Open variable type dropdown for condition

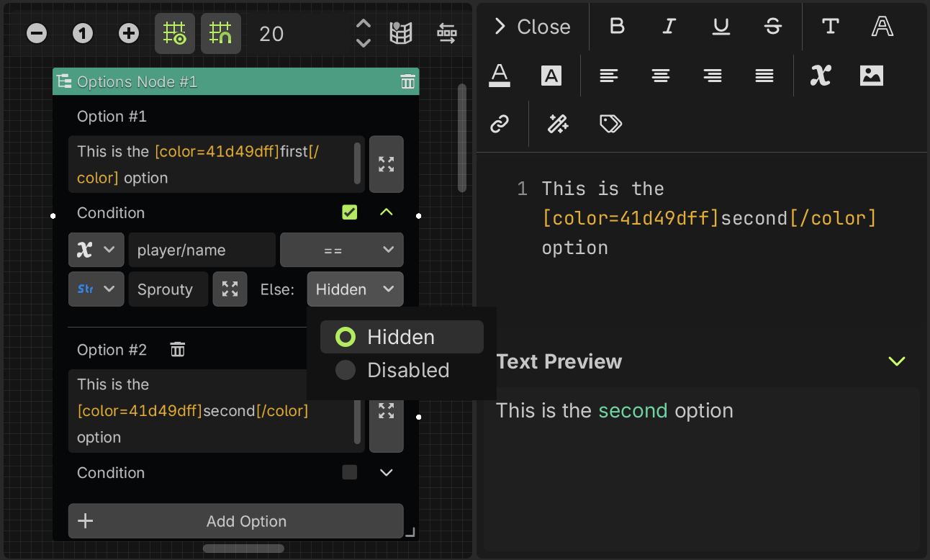click(x=96, y=250)
